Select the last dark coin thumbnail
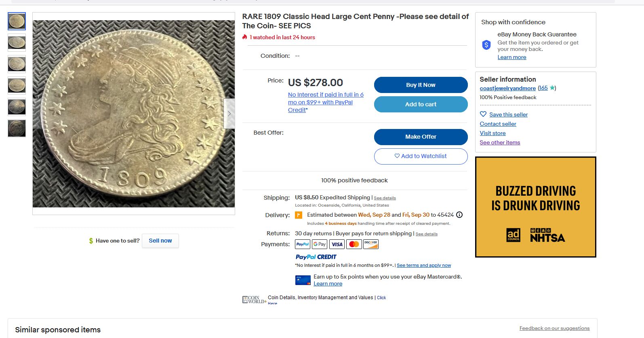The image size is (644, 338). point(17,128)
